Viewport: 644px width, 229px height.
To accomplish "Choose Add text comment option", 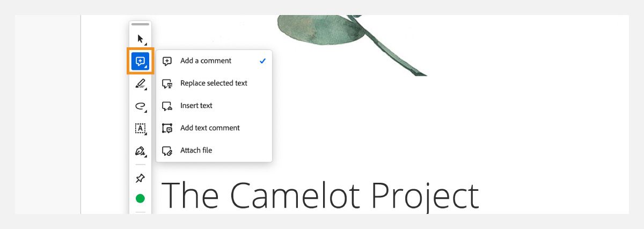I will coord(210,128).
